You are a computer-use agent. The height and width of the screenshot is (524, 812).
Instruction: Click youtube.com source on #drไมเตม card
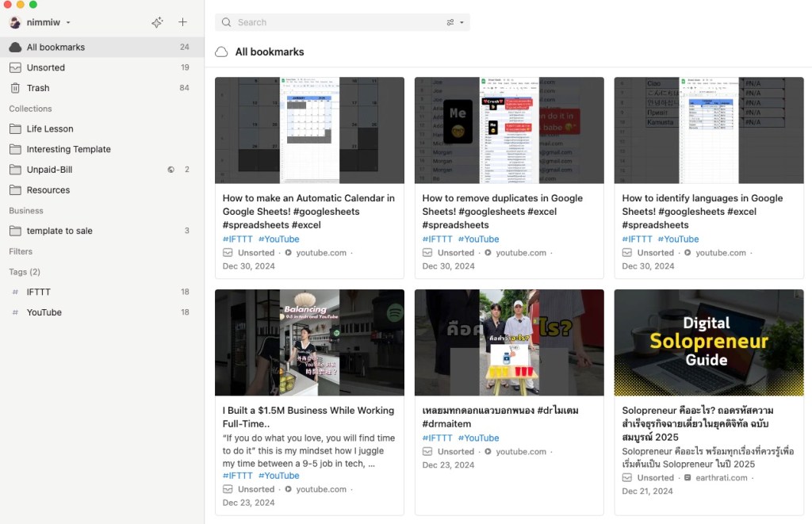coord(521,452)
